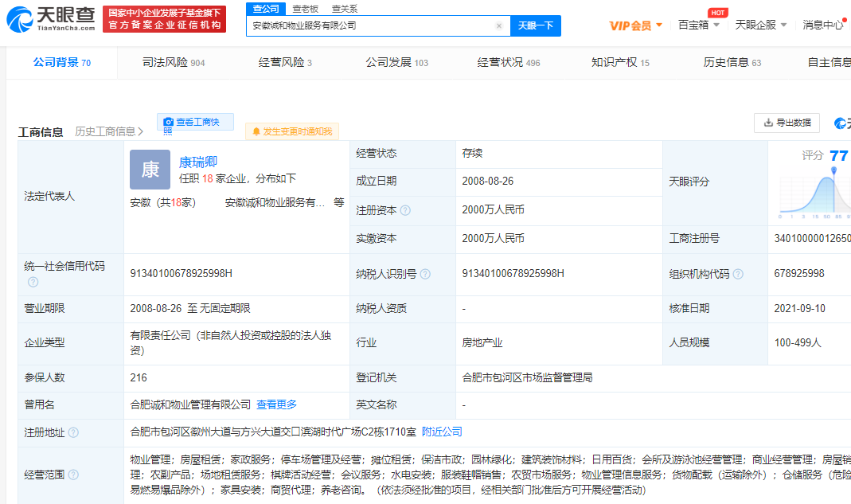This screenshot has height=504, width=851.
Task: Select the 查公司 search tab
Action: click(x=266, y=9)
